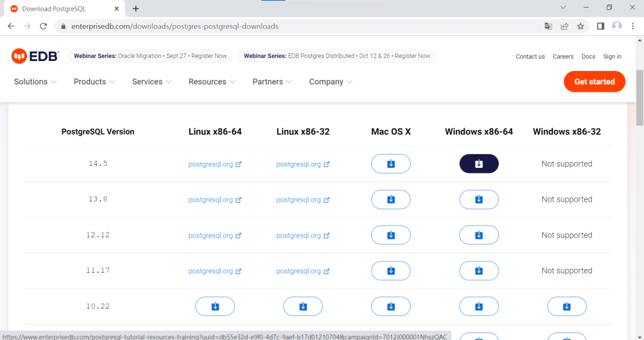Screen dimensions: 644x340
Task: Bookmark this tab with star icon
Action: pos(580,26)
